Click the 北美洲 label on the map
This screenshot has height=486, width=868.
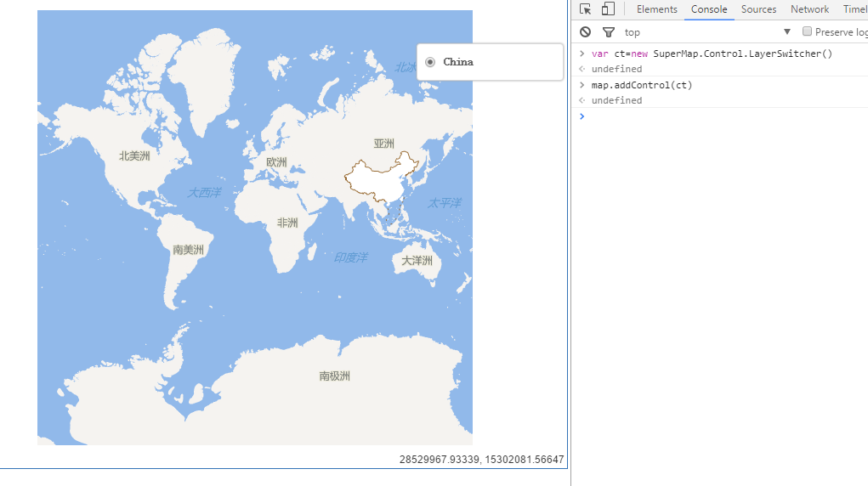134,155
